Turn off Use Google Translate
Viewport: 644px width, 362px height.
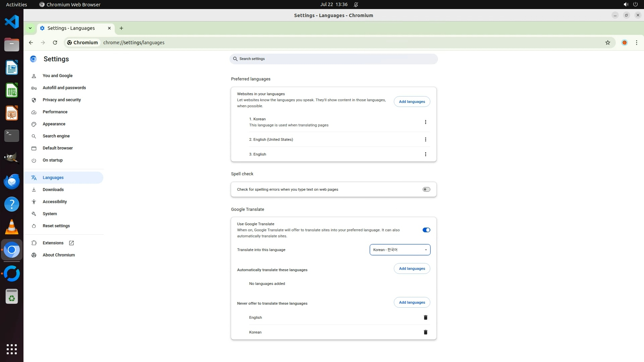pos(426,230)
